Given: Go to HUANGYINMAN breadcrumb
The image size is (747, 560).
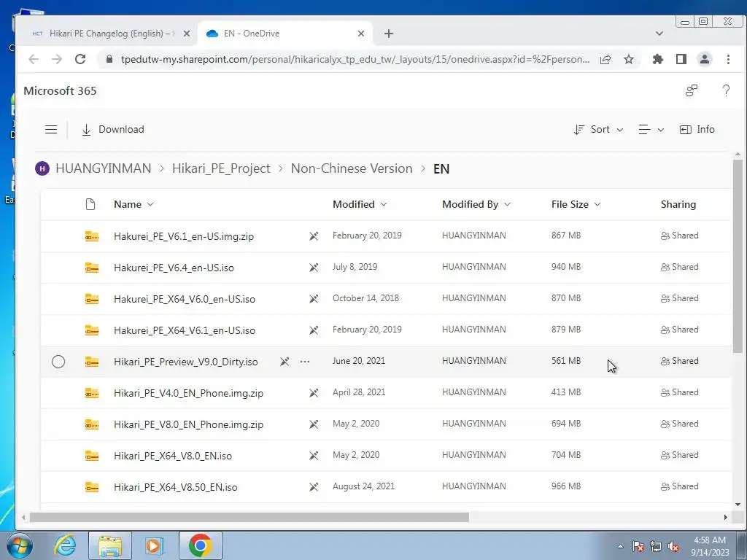Looking at the screenshot, I should [104, 168].
